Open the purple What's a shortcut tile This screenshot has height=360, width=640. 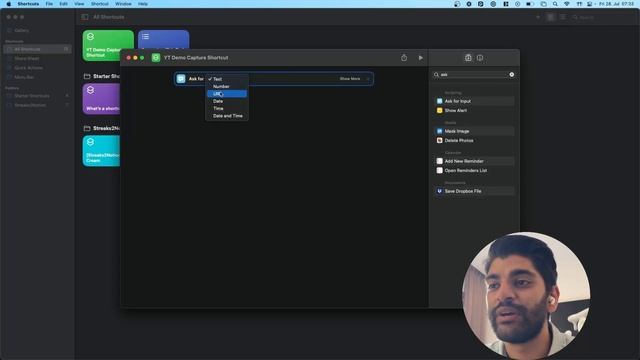tap(102, 99)
